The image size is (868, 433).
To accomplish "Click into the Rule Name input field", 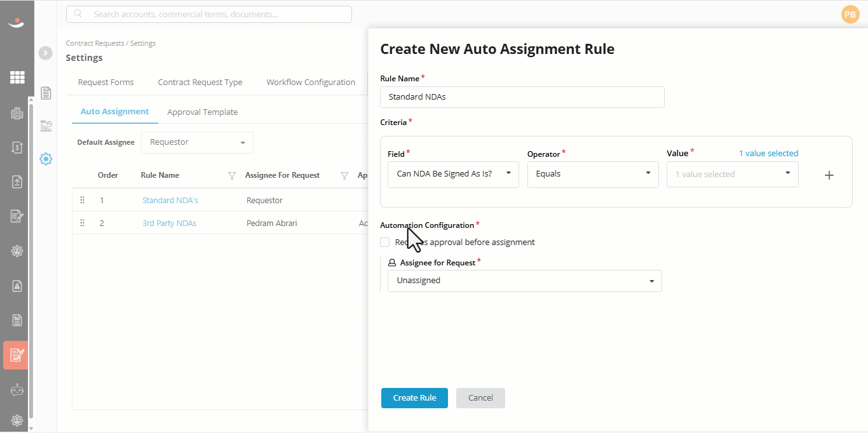I will [522, 97].
